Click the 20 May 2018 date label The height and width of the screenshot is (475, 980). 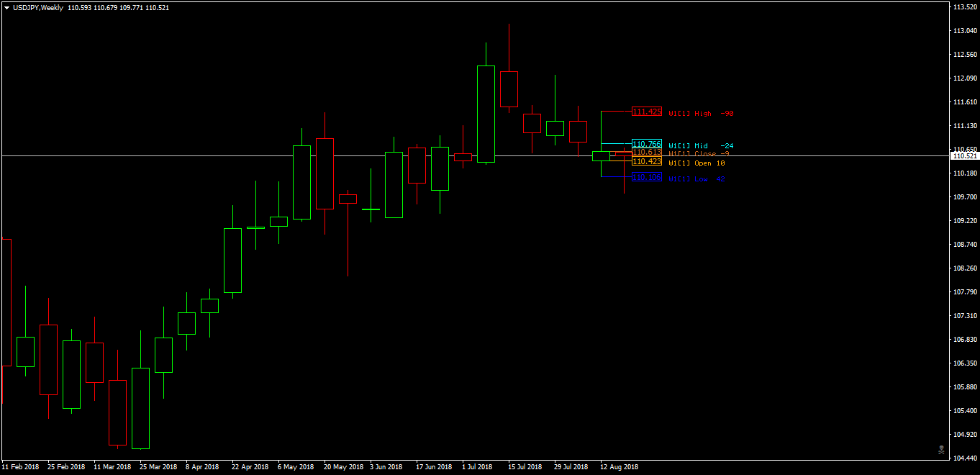pyautogui.click(x=342, y=467)
